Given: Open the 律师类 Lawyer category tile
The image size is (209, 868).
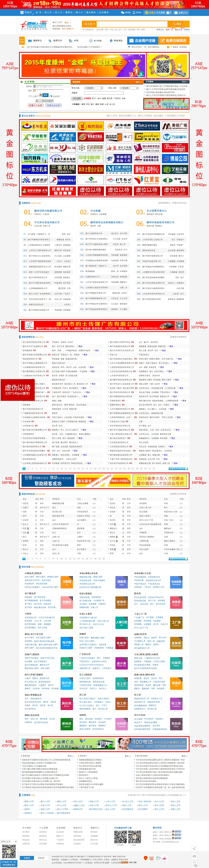Looking at the screenshot, I should 67,724.
